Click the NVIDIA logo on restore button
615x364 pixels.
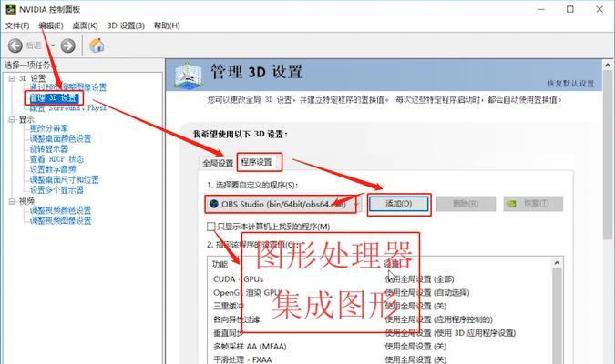(x=511, y=204)
